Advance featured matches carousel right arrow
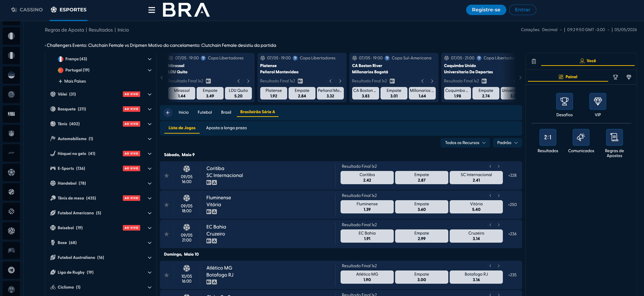Image resolution: width=644 pixels, height=296 pixels. (x=520, y=78)
